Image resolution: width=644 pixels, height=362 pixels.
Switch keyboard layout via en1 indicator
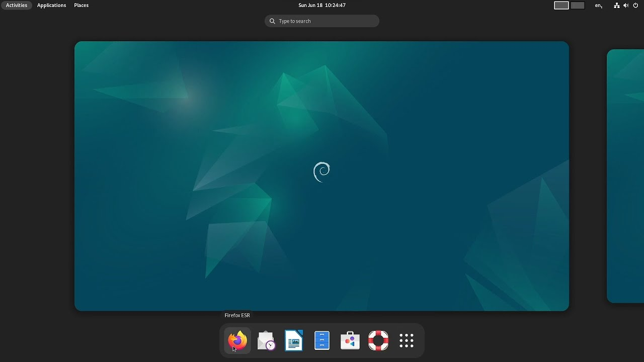click(598, 6)
